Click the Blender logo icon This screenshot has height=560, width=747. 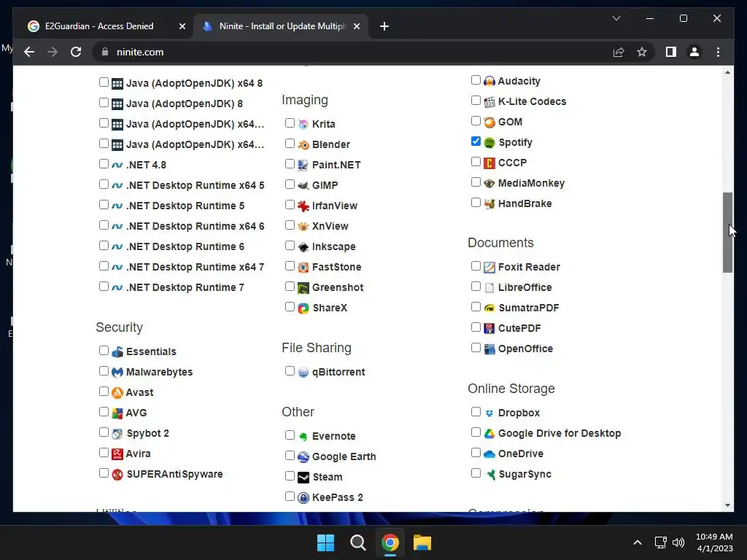coord(303,144)
